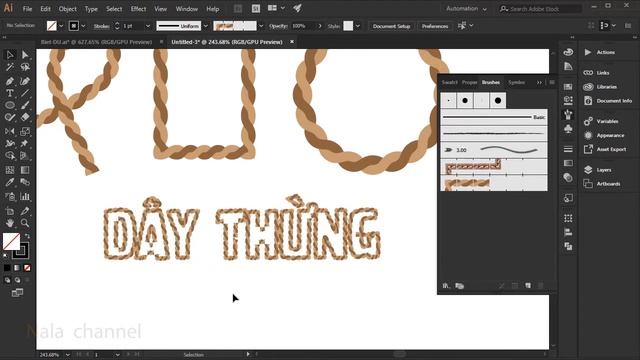The width and height of the screenshot is (640, 360).
Task: Click the Document Setup button
Action: [391, 26]
